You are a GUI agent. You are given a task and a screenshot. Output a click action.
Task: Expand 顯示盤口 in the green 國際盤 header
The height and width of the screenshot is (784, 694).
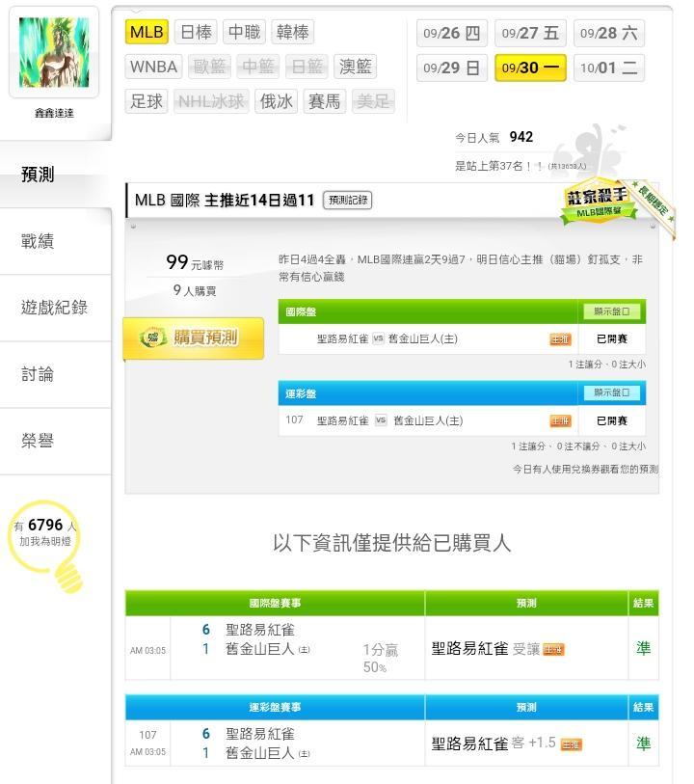click(x=611, y=311)
